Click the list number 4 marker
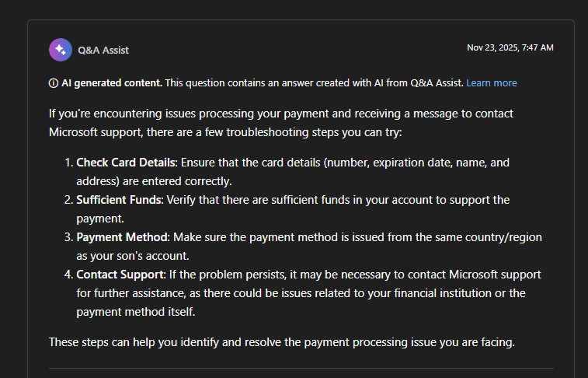 point(68,275)
